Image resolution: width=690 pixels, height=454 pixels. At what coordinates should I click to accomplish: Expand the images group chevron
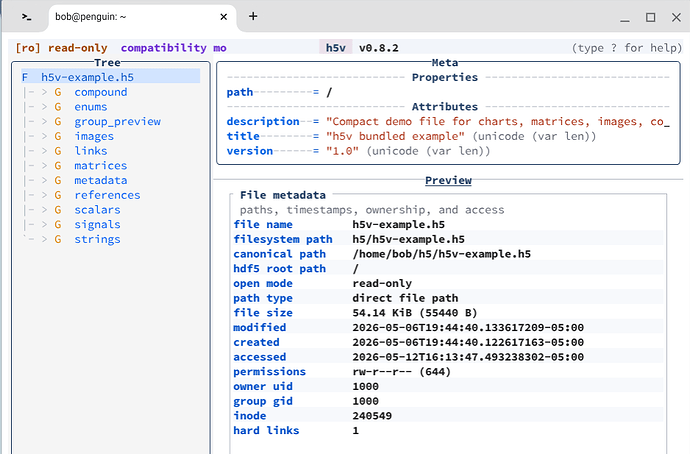44,136
